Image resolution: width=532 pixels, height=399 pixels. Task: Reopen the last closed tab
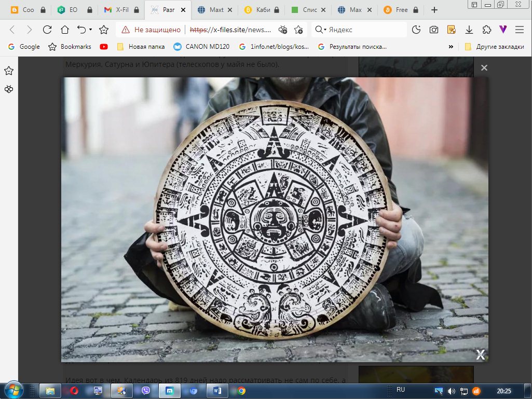pyautogui.click(x=81, y=30)
